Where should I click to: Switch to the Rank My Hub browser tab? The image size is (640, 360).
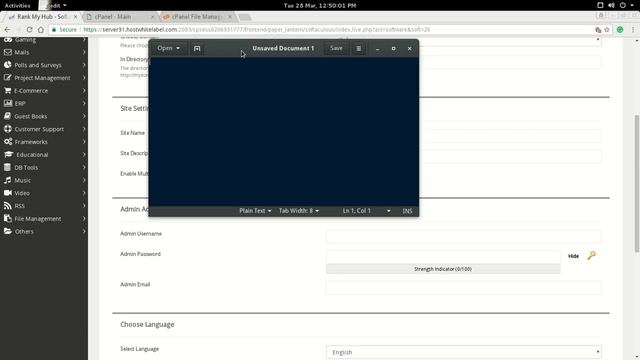41,17
